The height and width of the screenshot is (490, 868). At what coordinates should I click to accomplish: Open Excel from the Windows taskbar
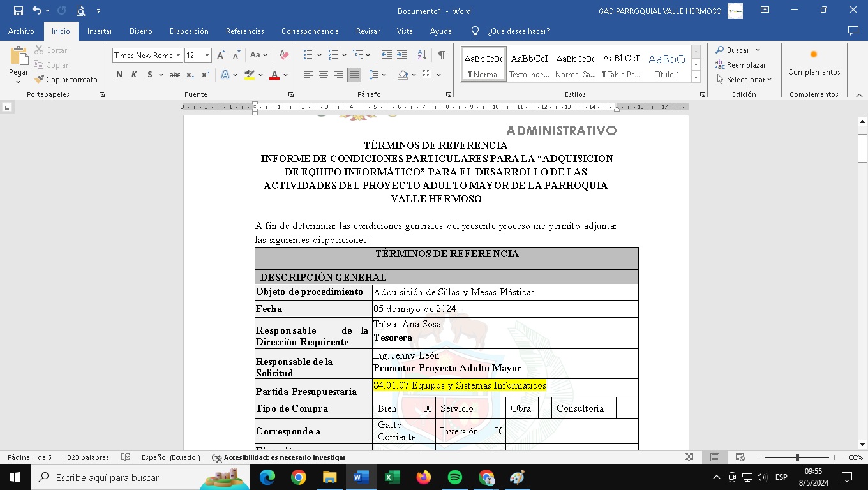click(392, 477)
